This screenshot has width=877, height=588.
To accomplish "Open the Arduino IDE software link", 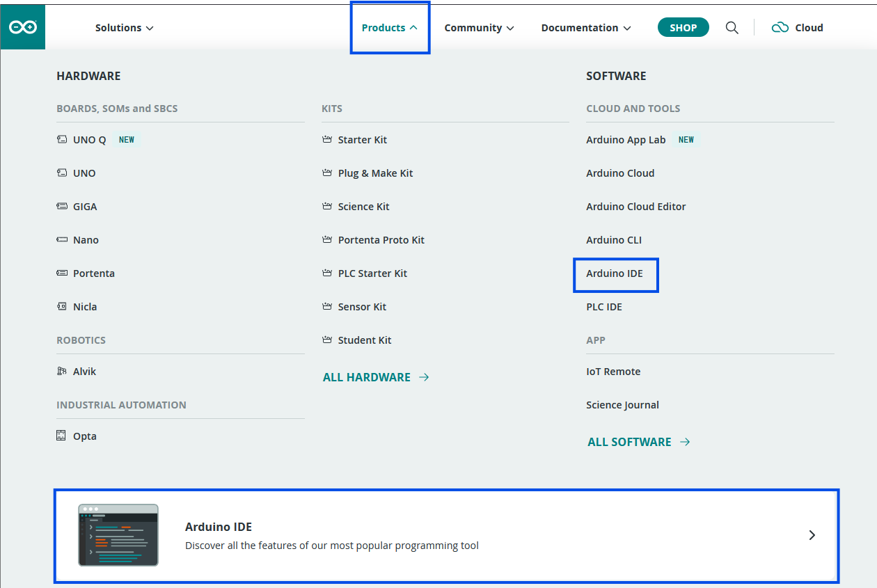I will (615, 273).
